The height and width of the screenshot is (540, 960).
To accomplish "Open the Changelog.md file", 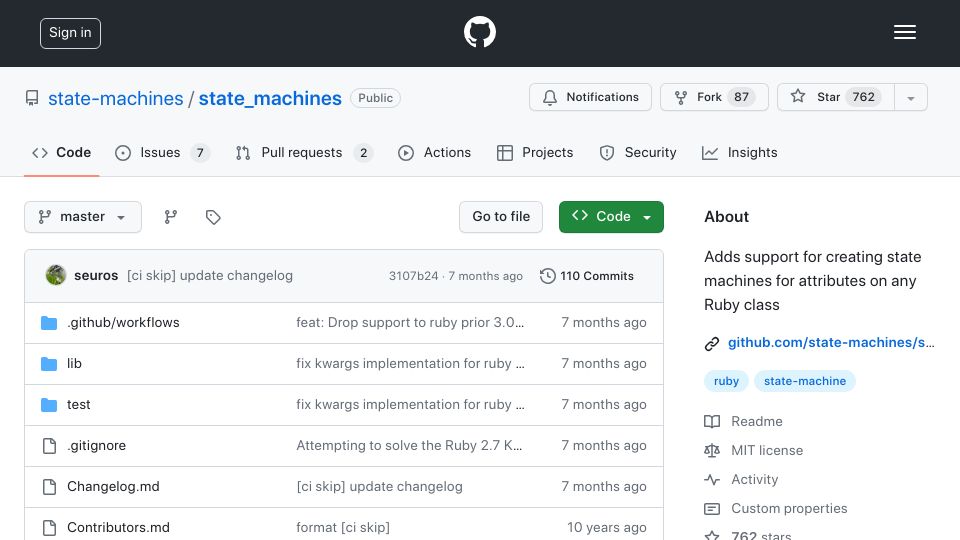I will [113, 487].
